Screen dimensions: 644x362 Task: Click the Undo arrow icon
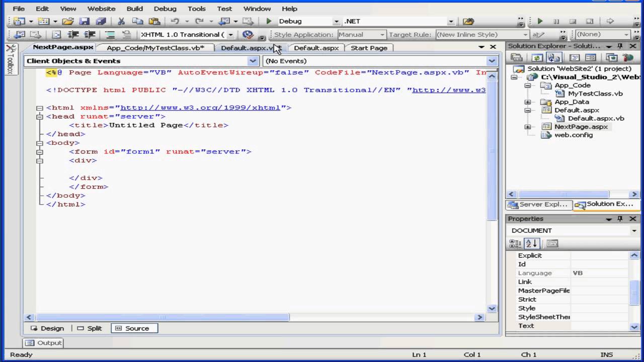(x=175, y=21)
